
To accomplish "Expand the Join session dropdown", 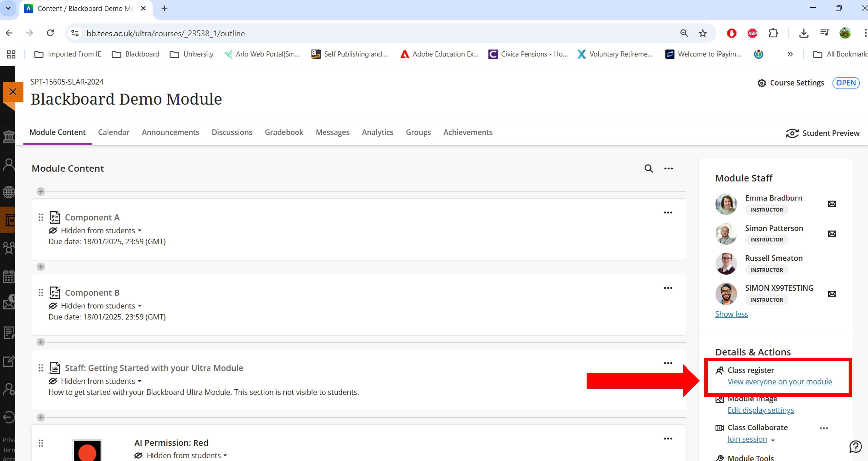I will [x=773, y=440].
